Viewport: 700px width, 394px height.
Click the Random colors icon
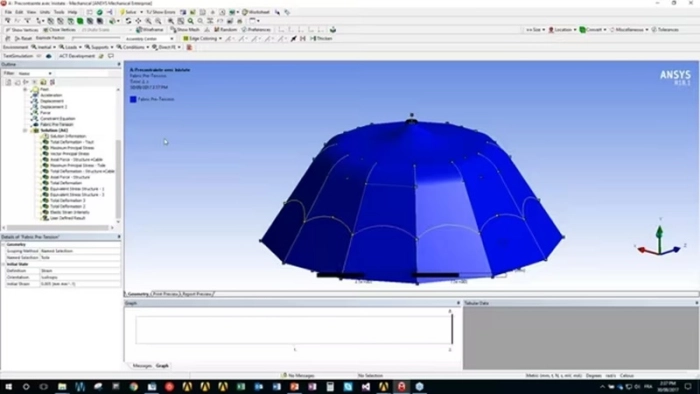225,29
